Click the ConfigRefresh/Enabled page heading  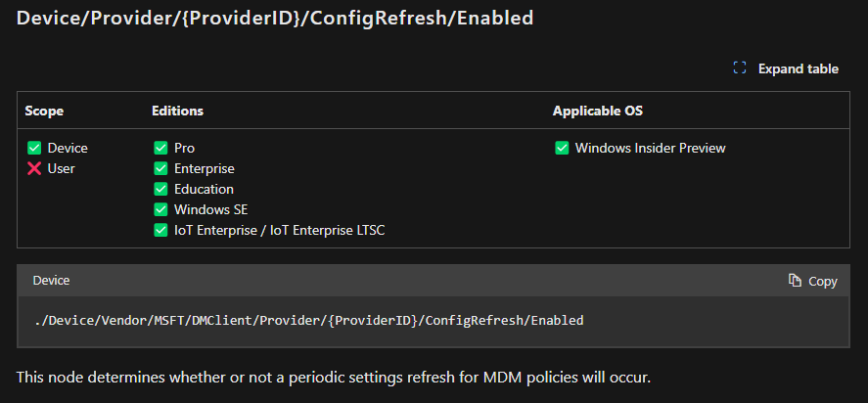(275, 19)
